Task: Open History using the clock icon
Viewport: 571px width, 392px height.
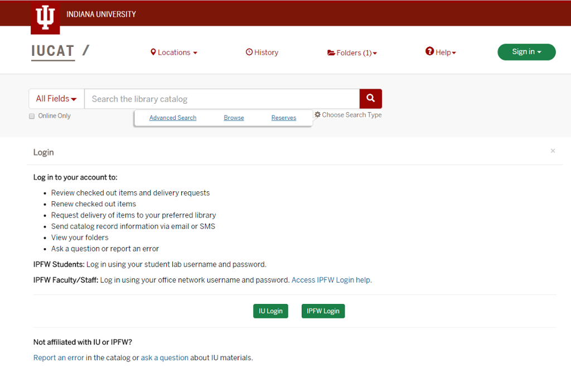Action: click(249, 52)
